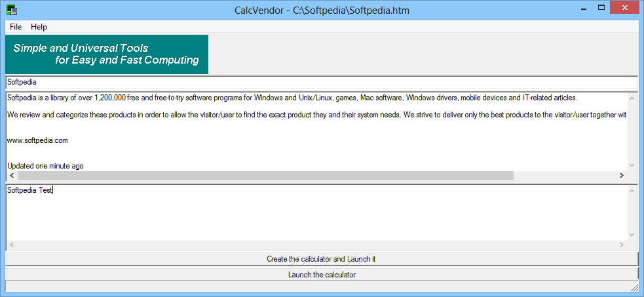
Task: Focus the Softpedia title input field
Action: pos(322,82)
